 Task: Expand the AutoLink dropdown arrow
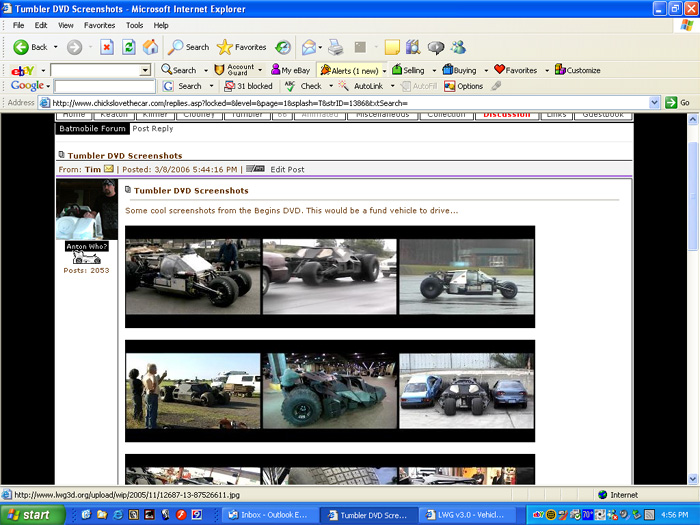[x=393, y=86]
